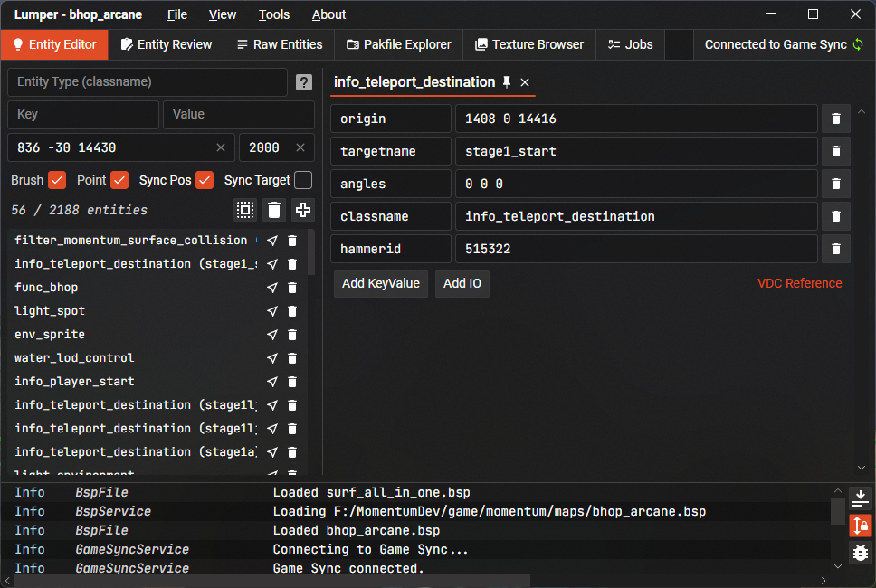Screen dimensions: 876x588
Task: Delete filtered entities with the toolbar trash icon
Action: click(273, 210)
